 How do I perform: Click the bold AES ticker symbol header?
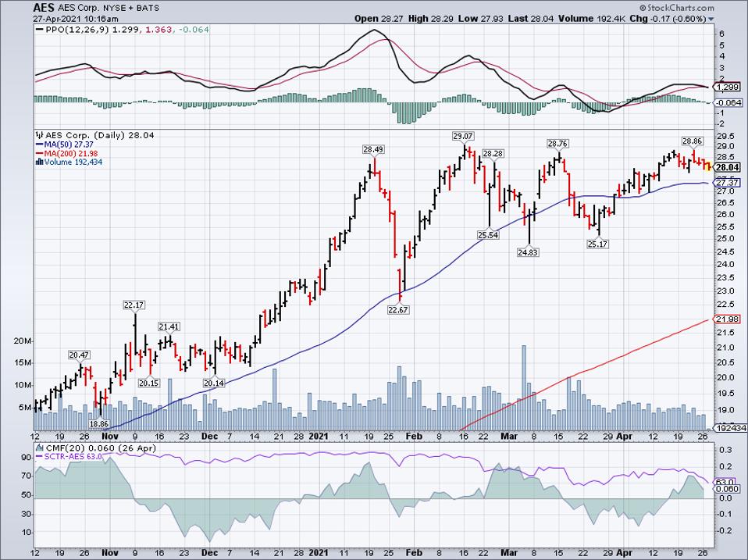44,8
